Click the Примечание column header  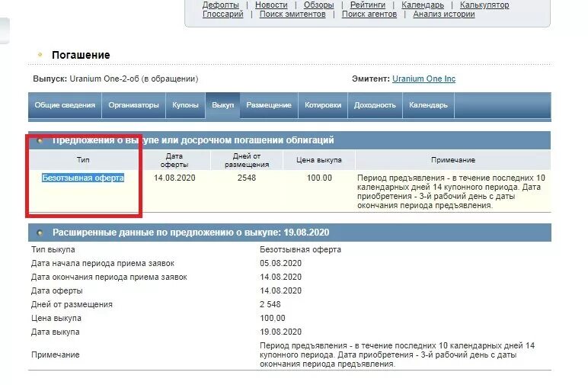453,160
